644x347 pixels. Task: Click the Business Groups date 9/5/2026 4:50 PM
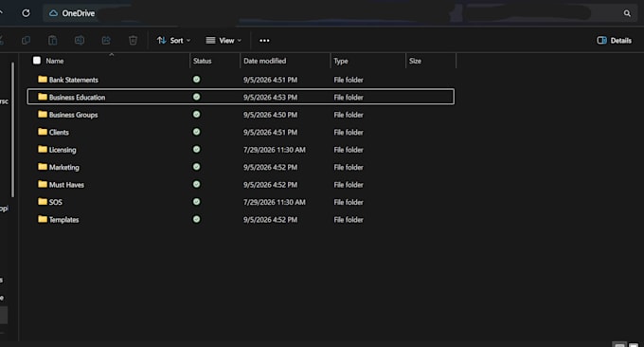coord(270,115)
